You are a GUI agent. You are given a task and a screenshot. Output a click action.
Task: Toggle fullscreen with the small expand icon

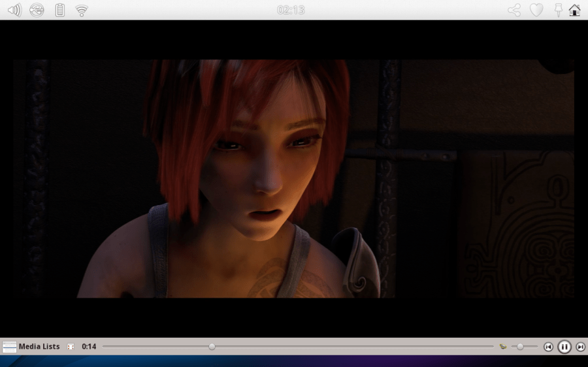71,347
